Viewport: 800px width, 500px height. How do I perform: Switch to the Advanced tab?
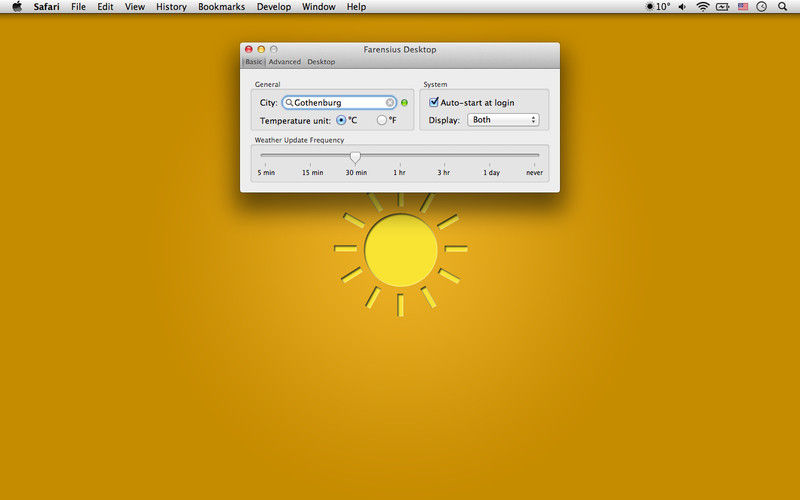(x=285, y=62)
